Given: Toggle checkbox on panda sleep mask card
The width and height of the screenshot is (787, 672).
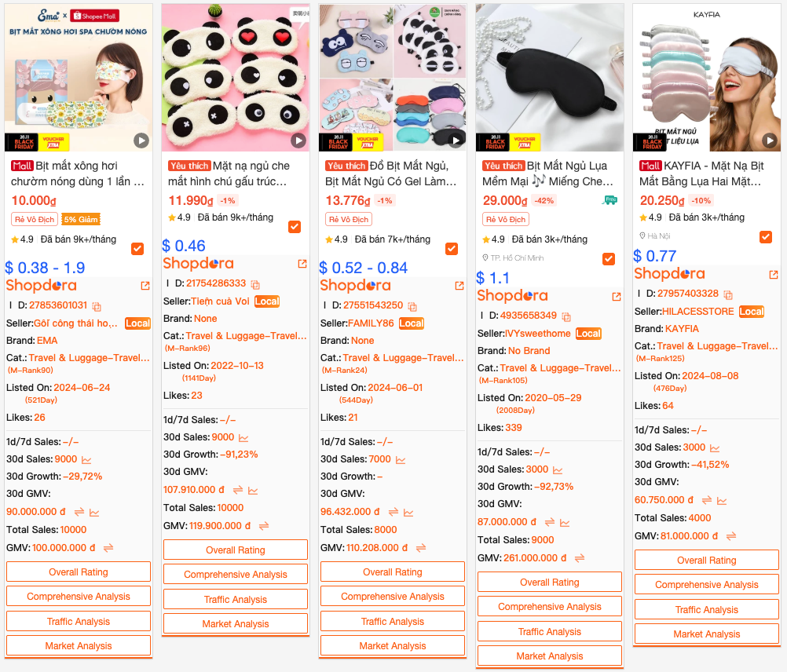Looking at the screenshot, I should (x=295, y=227).
